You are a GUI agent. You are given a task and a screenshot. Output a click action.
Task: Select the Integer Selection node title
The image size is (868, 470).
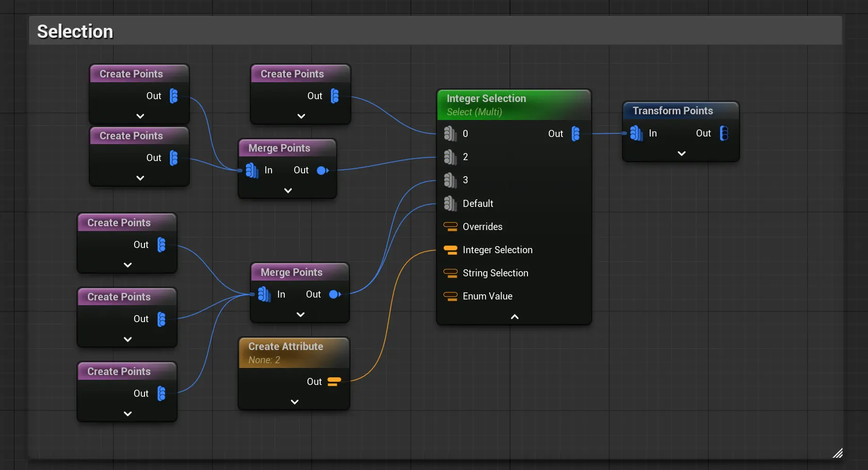click(x=486, y=99)
